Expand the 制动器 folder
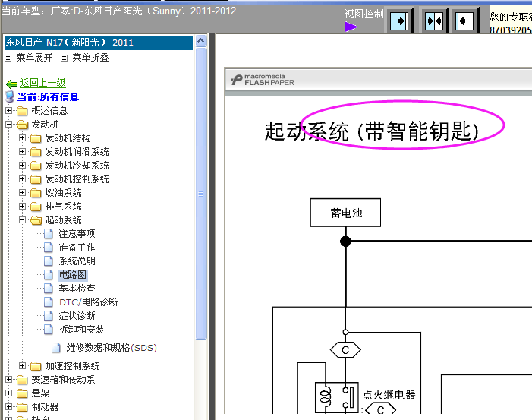The image size is (532, 420). click(x=9, y=406)
